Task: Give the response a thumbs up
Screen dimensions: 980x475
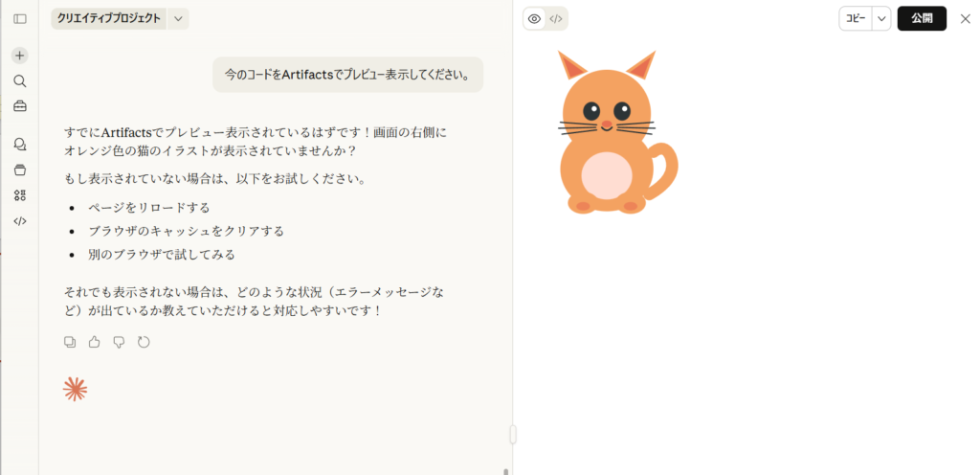Action: (94, 342)
